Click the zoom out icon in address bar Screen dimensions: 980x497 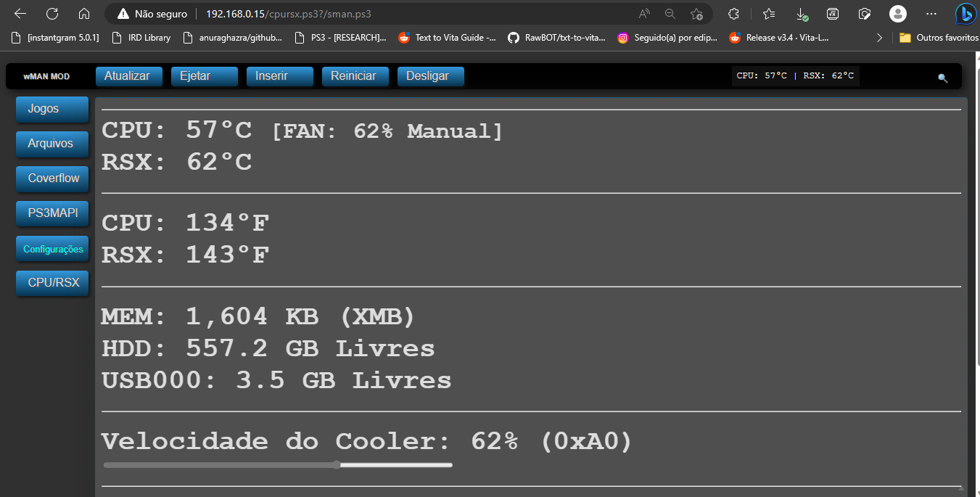tap(670, 13)
